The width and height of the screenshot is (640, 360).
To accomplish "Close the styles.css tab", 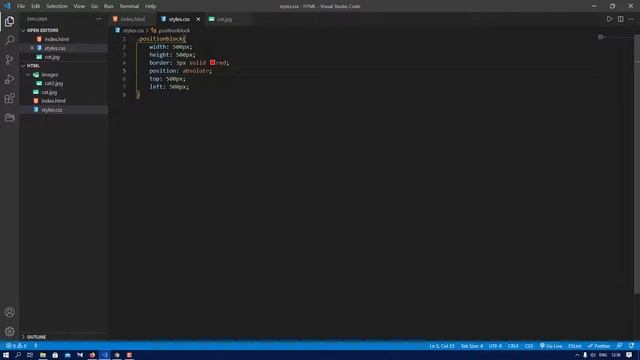I will pyautogui.click(x=198, y=19).
